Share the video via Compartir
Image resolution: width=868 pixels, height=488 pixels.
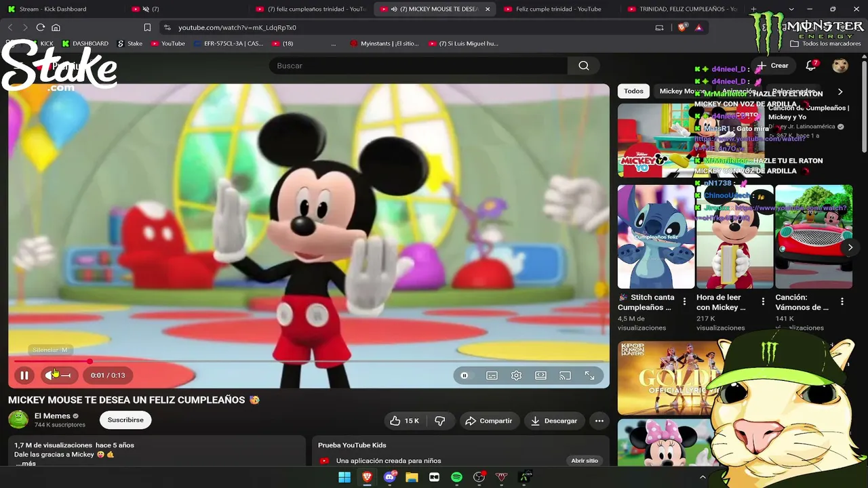(x=488, y=421)
